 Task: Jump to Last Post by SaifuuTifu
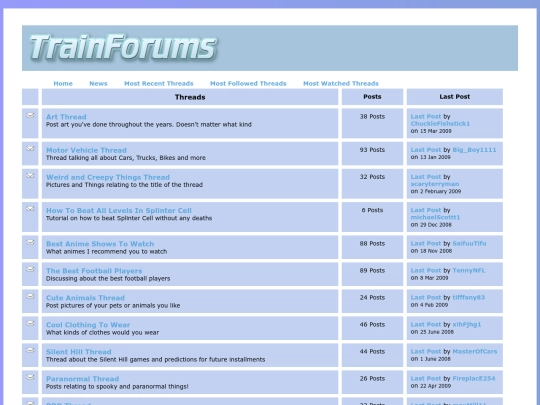[x=426, y=243]
